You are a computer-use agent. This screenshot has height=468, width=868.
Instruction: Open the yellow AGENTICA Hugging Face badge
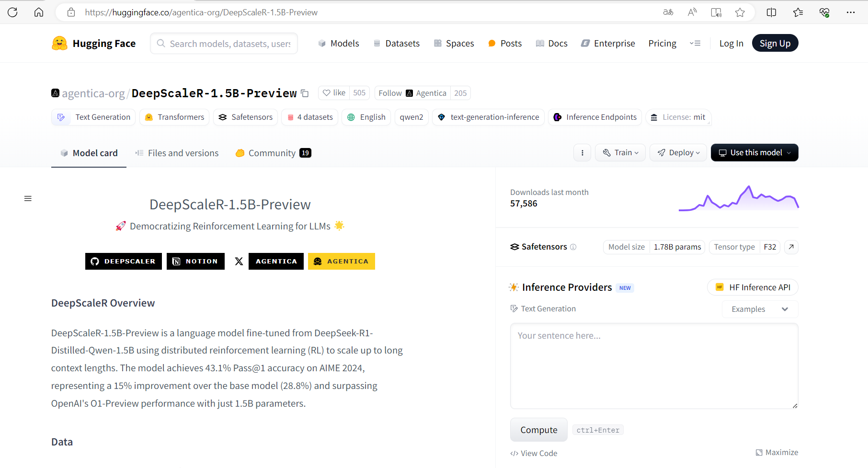coord(342,261)
